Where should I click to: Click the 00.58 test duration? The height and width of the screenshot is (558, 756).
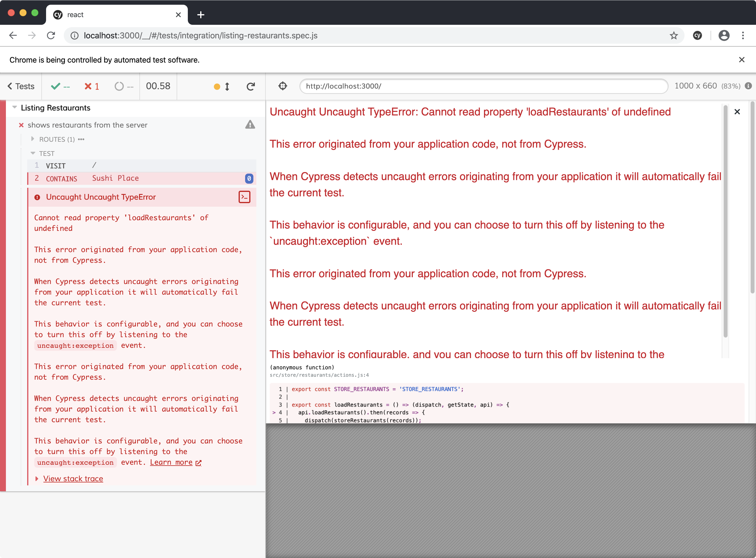pyautogui.click(x=158, y=86)
